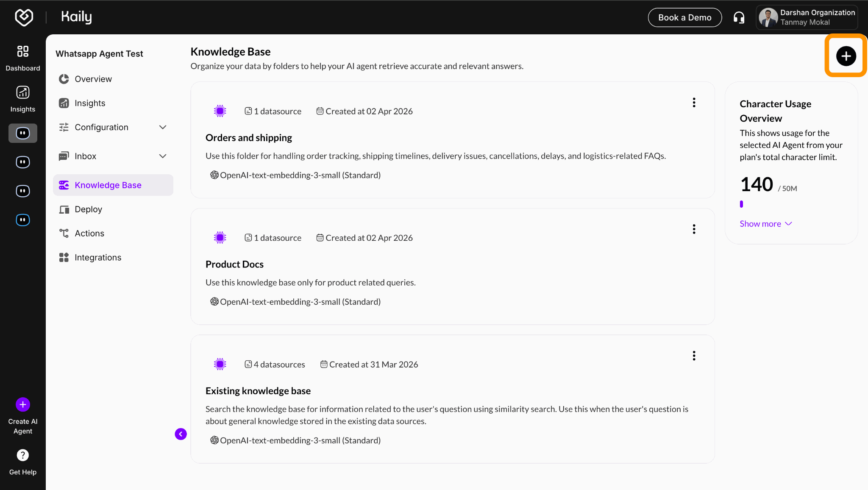This screenshot has width=868, height=490.
Task: Expand the Configuration section
Action: [162, 127]
